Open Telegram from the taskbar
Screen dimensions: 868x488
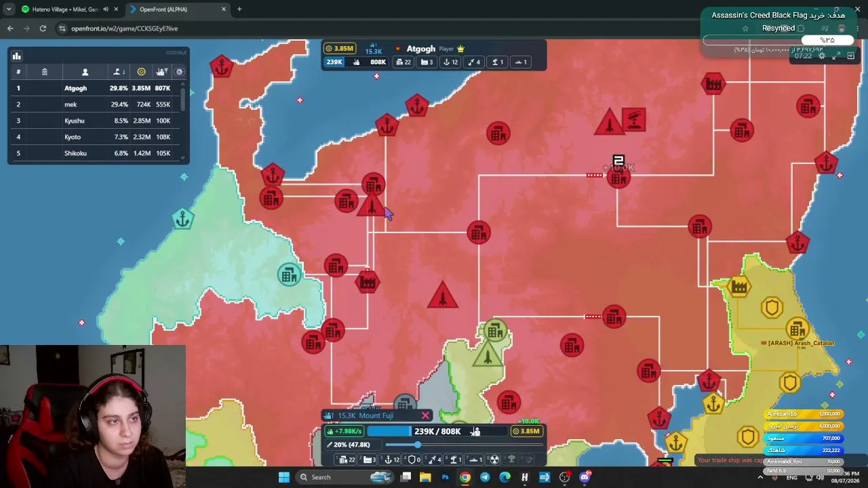tap(485, 477)
